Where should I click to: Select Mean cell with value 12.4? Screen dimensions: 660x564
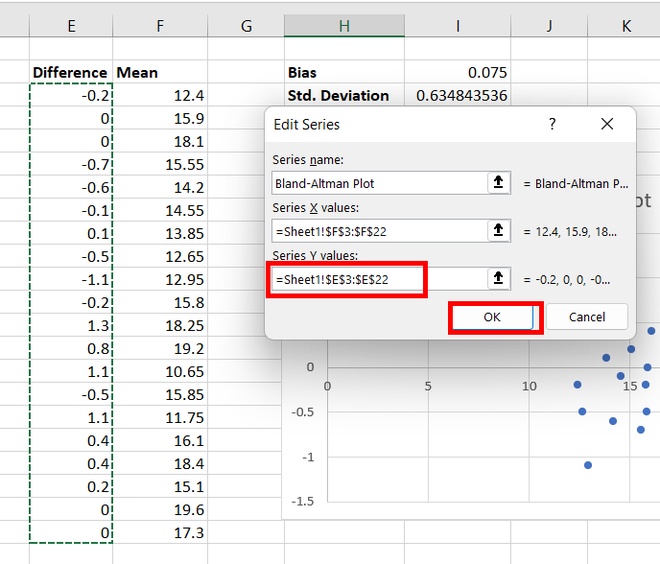pyautogui.click(x=160, y=95)
